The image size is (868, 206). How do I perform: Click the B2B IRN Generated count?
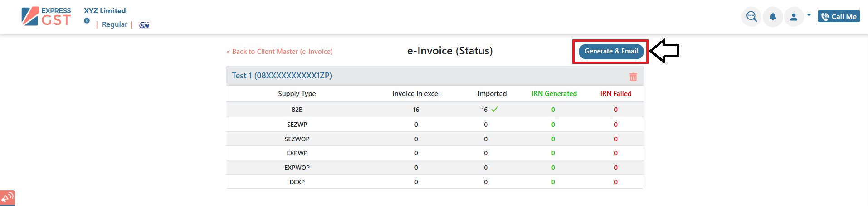(x=553, y=110)
